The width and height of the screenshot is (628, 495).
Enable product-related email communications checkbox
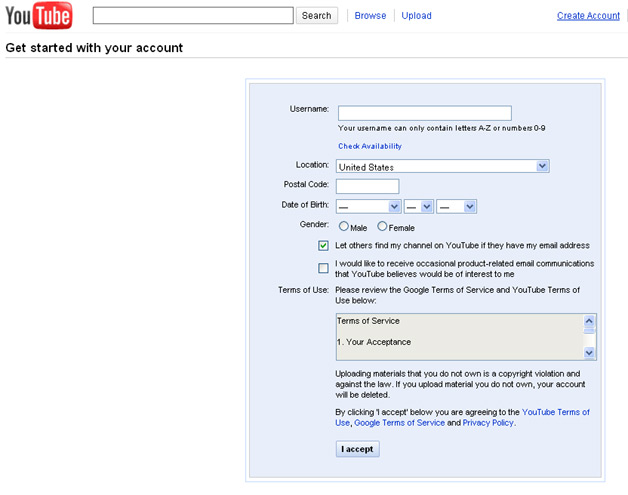pos(323,268)
